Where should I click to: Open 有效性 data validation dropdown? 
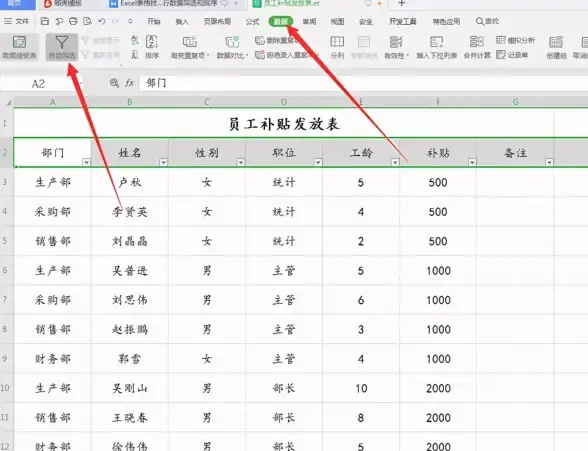click(x=397, y=47)
